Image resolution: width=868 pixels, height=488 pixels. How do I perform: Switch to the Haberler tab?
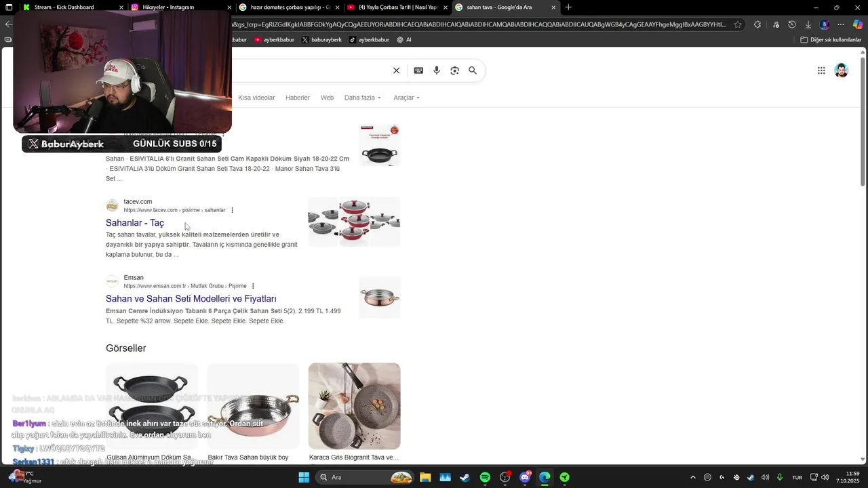click(x=298, y=98)
